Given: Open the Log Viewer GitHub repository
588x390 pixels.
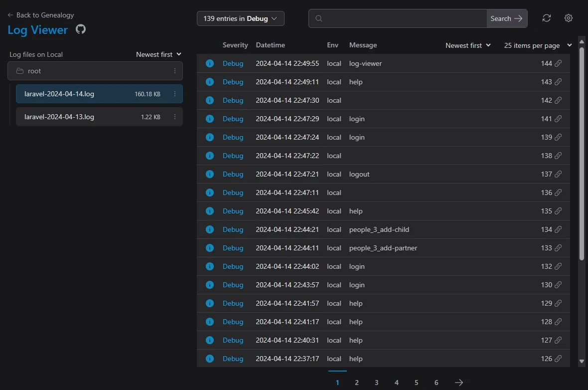Looking at the screenshot, I should pyautogui.click(x=80, y=29).
